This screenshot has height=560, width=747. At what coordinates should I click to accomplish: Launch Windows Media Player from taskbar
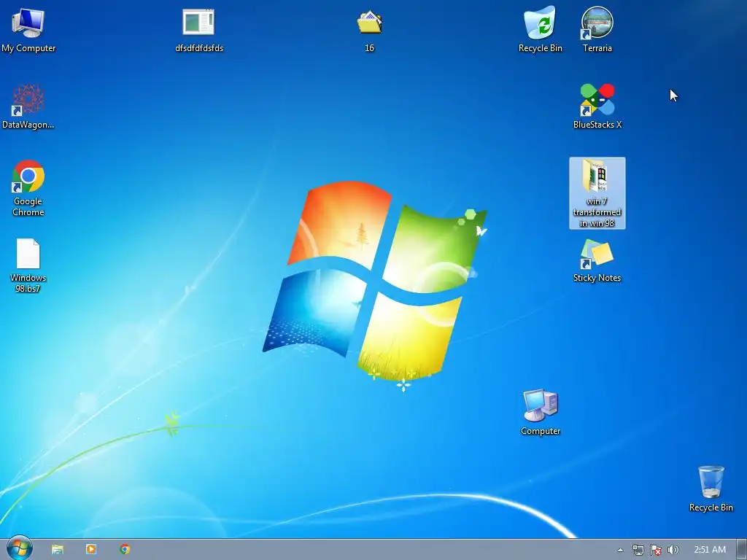click(x=91, y=550)
